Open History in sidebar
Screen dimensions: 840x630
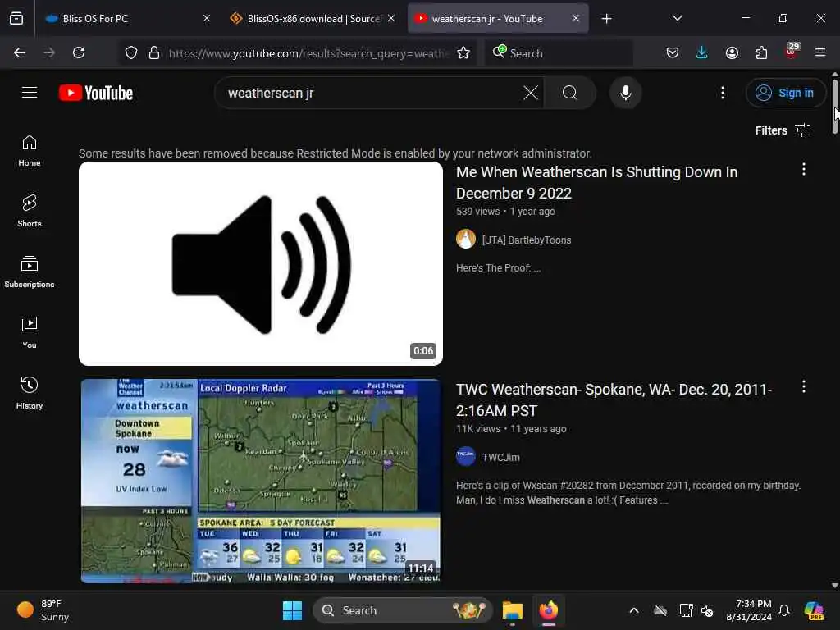click(30, 393)
